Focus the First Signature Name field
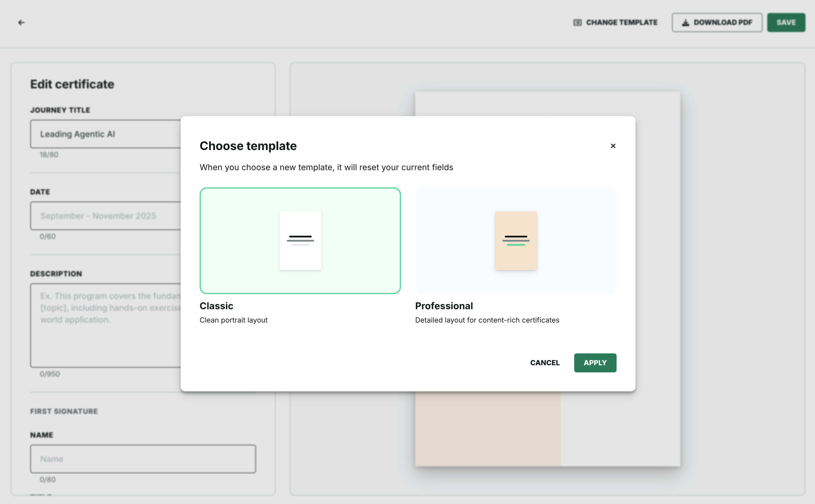The height and width of the screenshot is (504, 815). (143, 459)
